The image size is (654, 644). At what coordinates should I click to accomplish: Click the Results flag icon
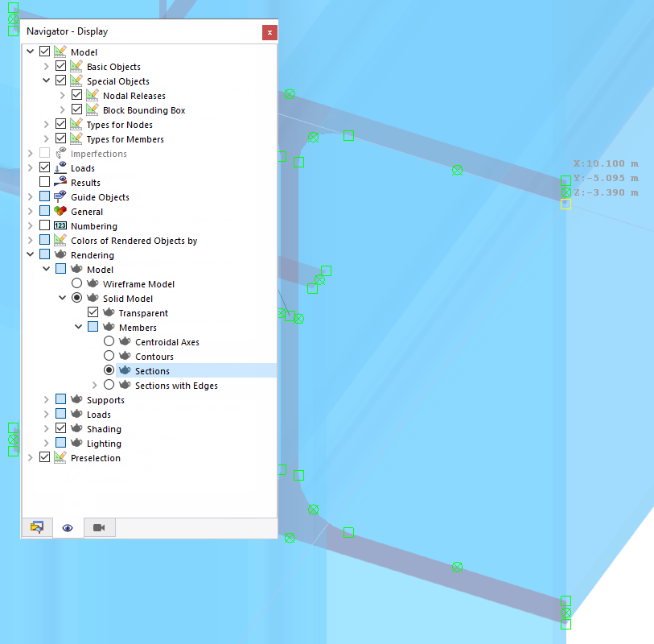coord(58,182)
